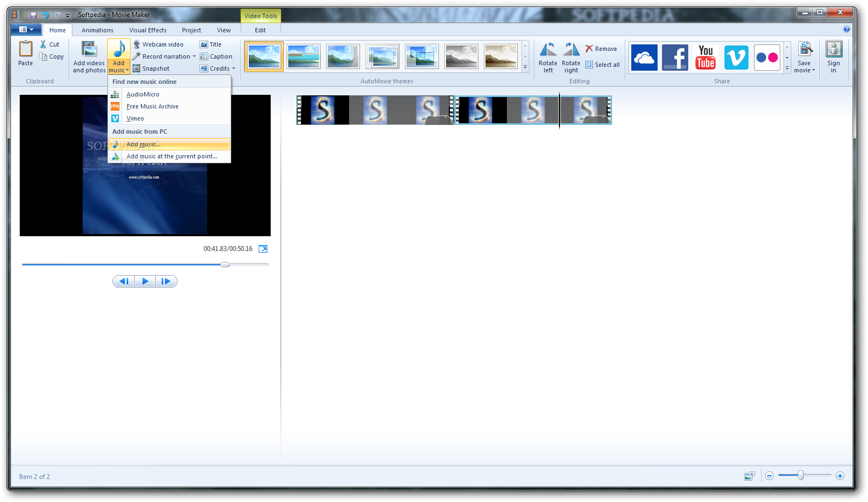Click the zoom out minus icon
This screenshot has height=502, width=868.
[769, 476]
